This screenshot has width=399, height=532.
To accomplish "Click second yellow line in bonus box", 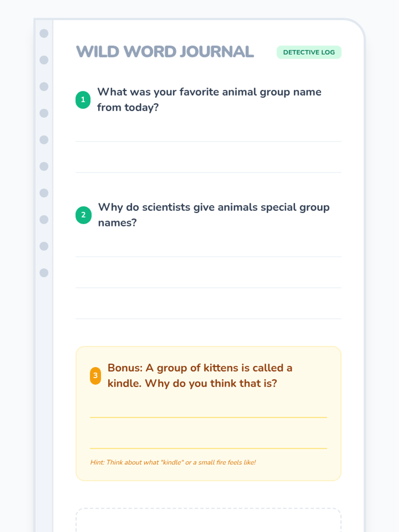I will click(208, 448).
